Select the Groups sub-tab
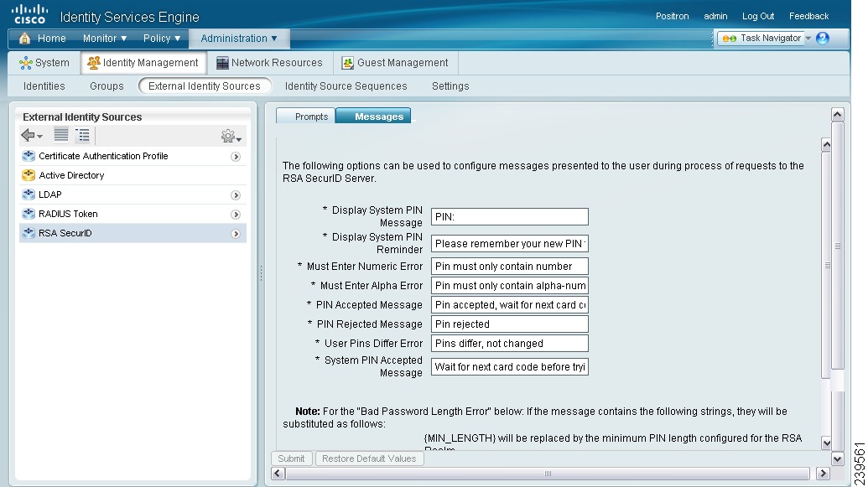 point(107,86)
